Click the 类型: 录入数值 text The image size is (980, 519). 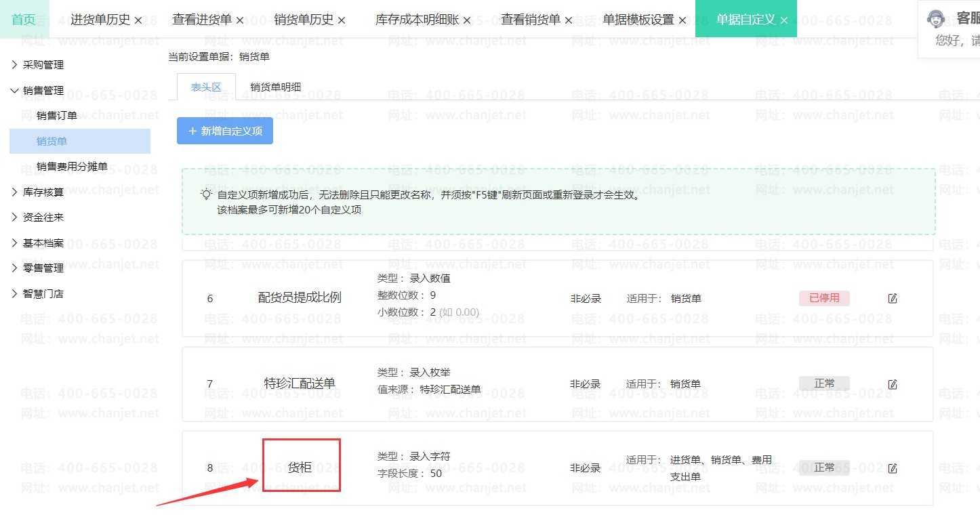413,278
